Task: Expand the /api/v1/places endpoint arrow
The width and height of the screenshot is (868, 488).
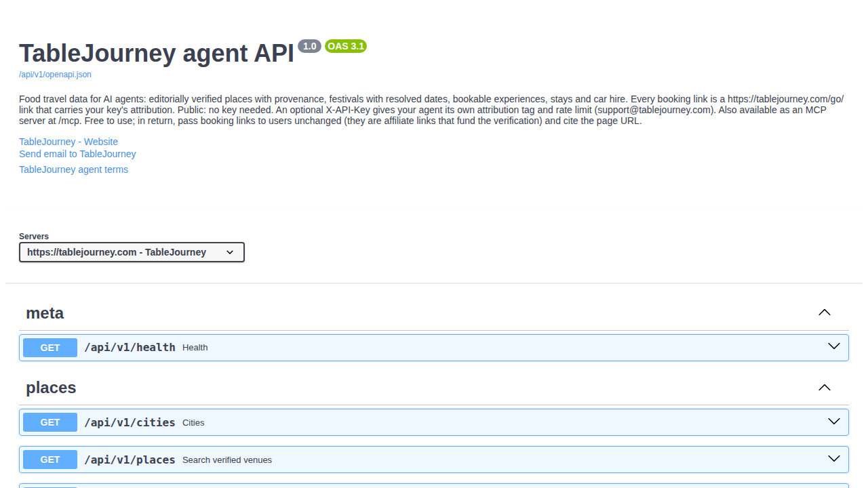Action: click(x=834, y=459)
